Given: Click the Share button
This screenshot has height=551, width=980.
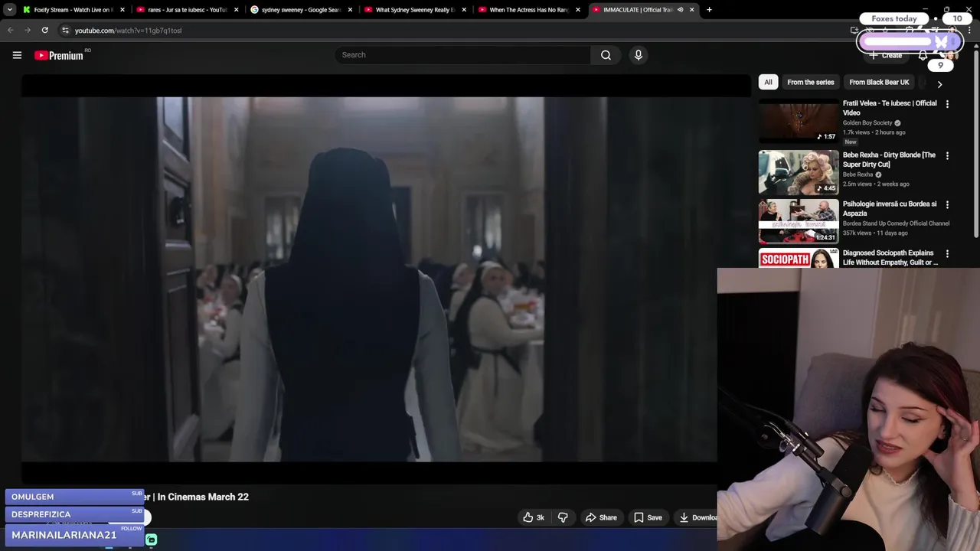Looking at the screenshot, I should pyautogui.click(x=601, y=517).
